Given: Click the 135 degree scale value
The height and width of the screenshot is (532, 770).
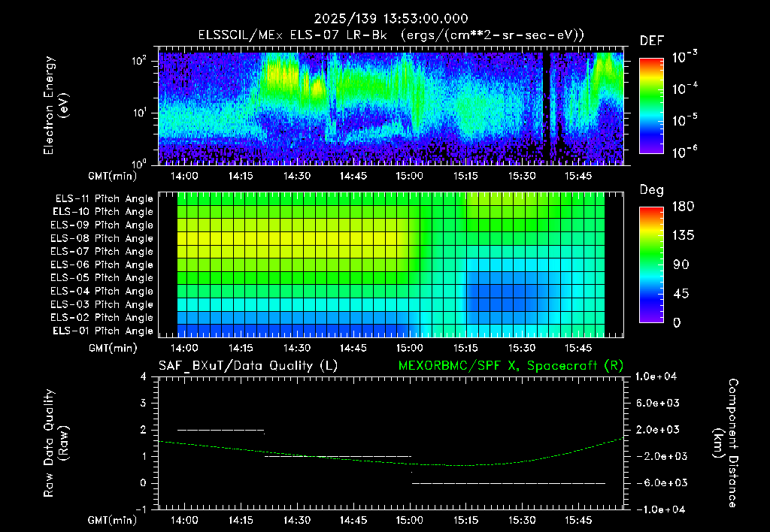Looking at the screenshot, I should click(x=683, y=236).
